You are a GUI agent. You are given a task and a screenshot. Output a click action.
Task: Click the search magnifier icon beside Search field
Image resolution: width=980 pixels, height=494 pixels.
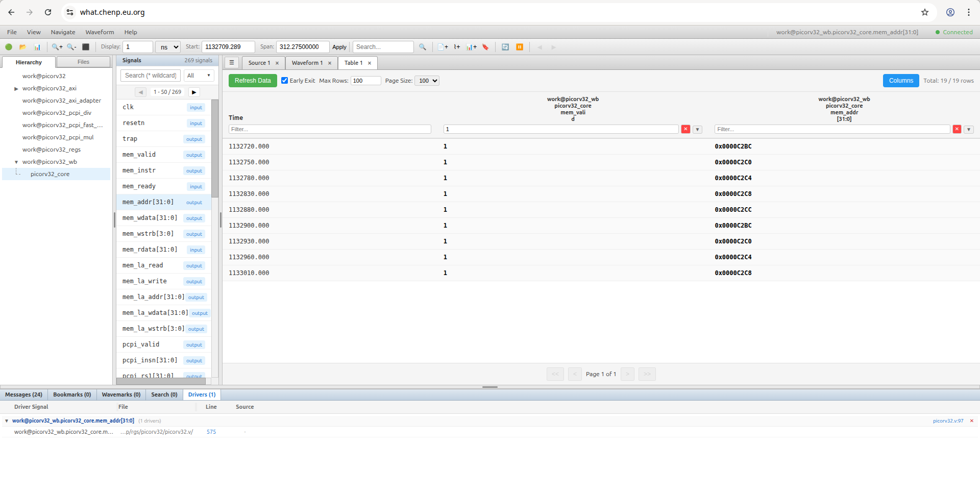423,47
